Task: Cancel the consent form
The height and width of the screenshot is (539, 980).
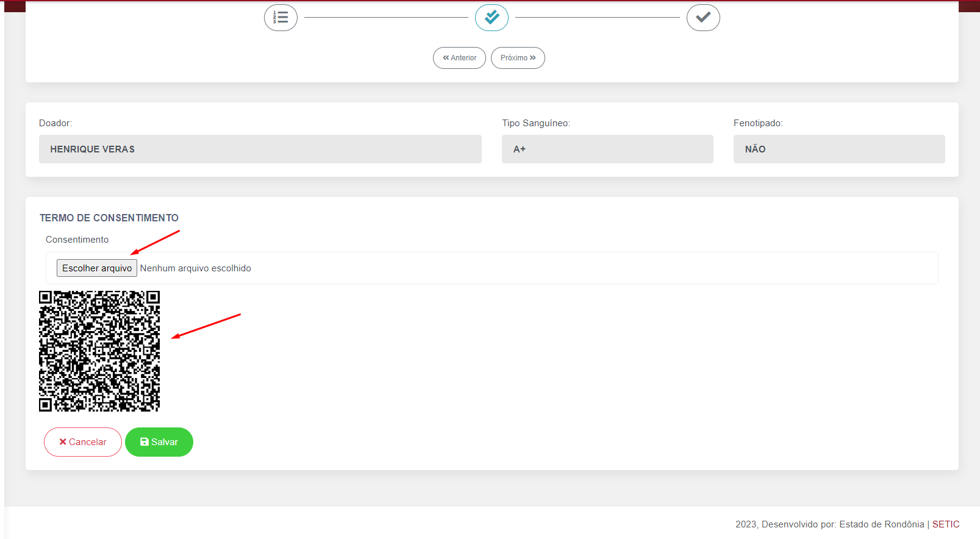Action: [83, 442]
